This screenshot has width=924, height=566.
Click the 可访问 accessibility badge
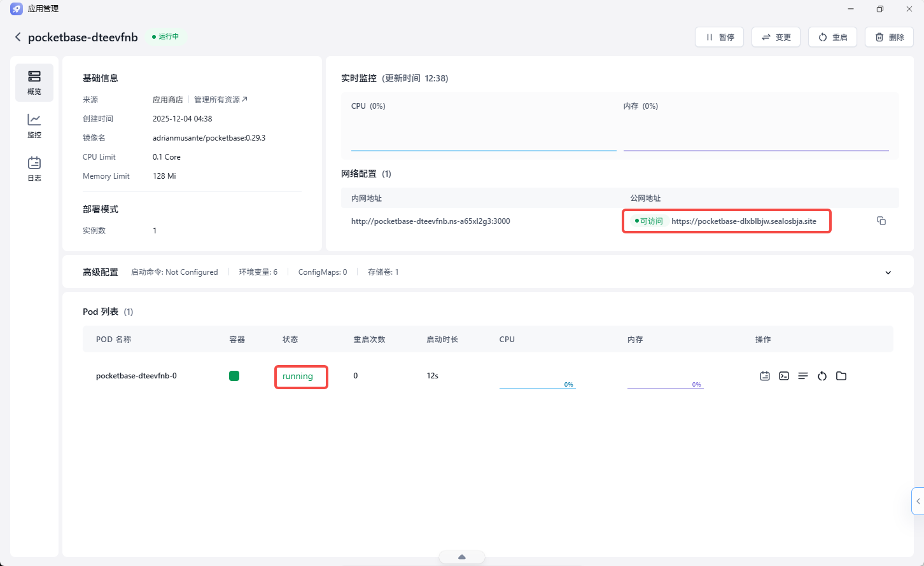pyautogui.click(x=648, y=221)
